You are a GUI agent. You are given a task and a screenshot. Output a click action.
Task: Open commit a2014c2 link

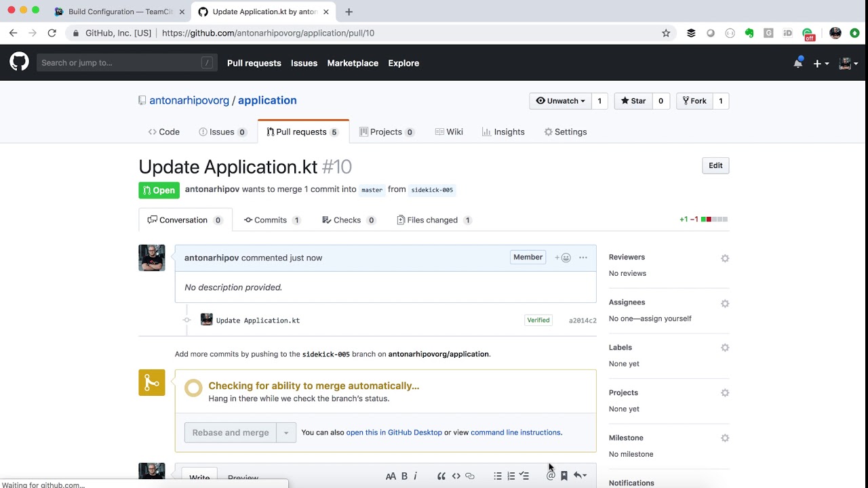[583, 321]
